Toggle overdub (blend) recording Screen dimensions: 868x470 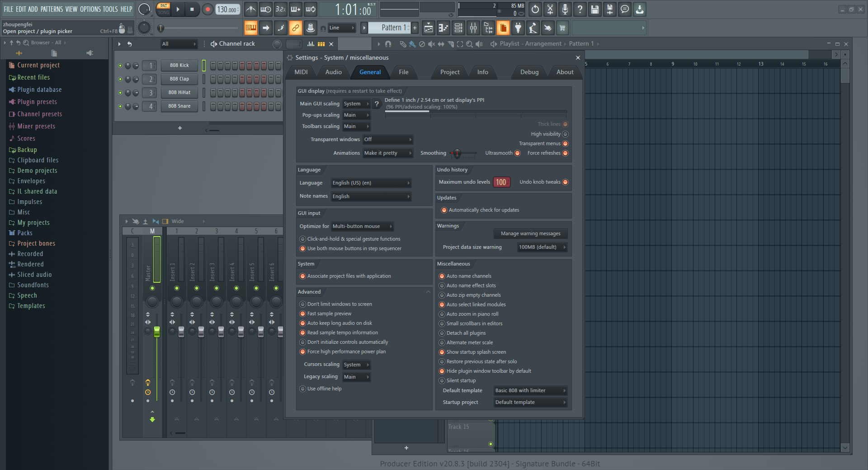coord(296,9)
